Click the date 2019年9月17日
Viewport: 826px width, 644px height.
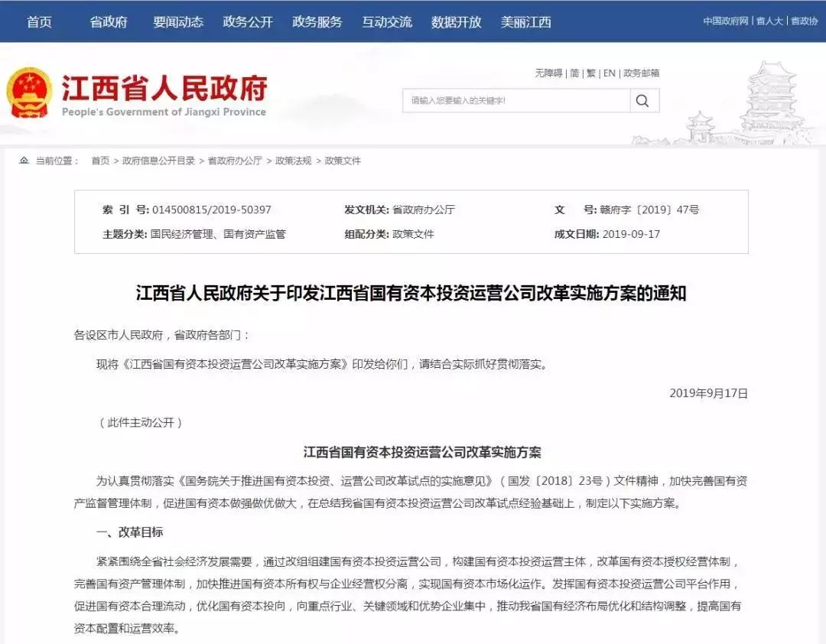coord(708,393)
